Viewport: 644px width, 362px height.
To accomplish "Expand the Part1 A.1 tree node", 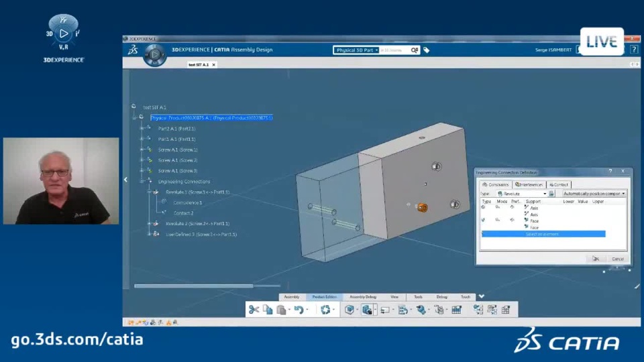I will pos(142,139).
